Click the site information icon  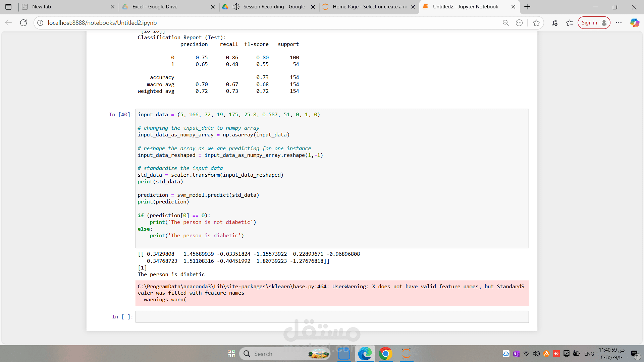pyautogui.click(x=40, y=23)
